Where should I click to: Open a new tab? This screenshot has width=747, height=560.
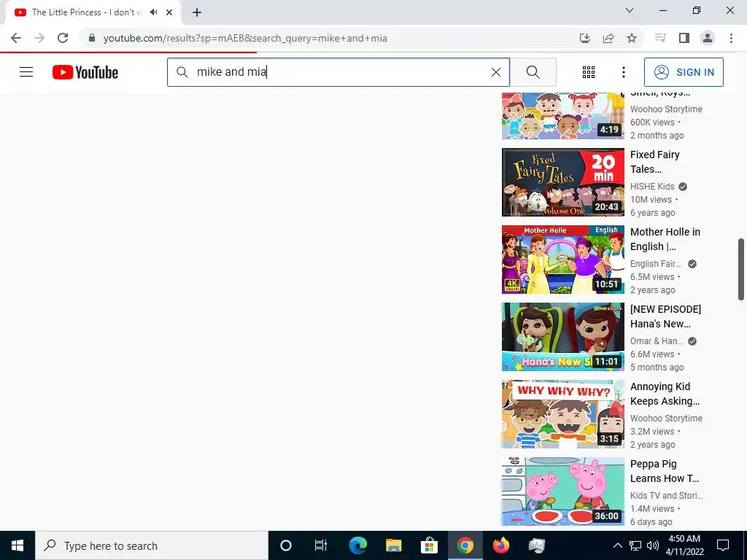pyautogui.click(x=197, y=12)
